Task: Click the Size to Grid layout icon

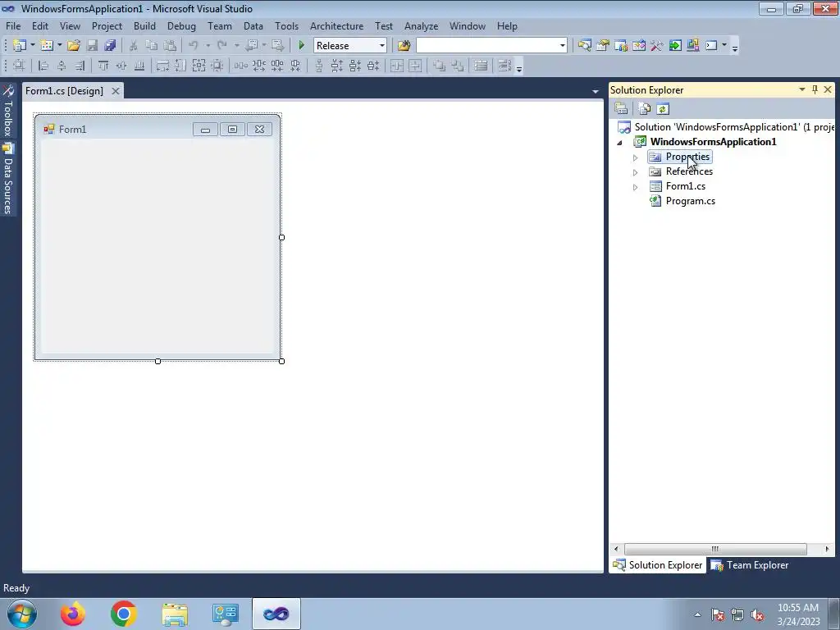Action: pos(217,66)
